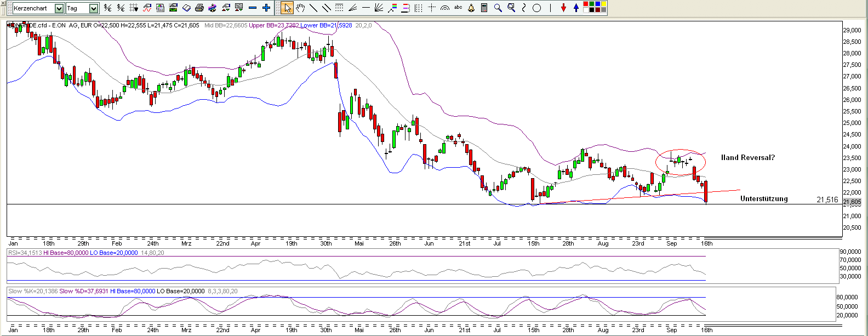Place a red down arrow marker
The height and width of the screenshot is (336, 868).
click(x=563, y=8)
